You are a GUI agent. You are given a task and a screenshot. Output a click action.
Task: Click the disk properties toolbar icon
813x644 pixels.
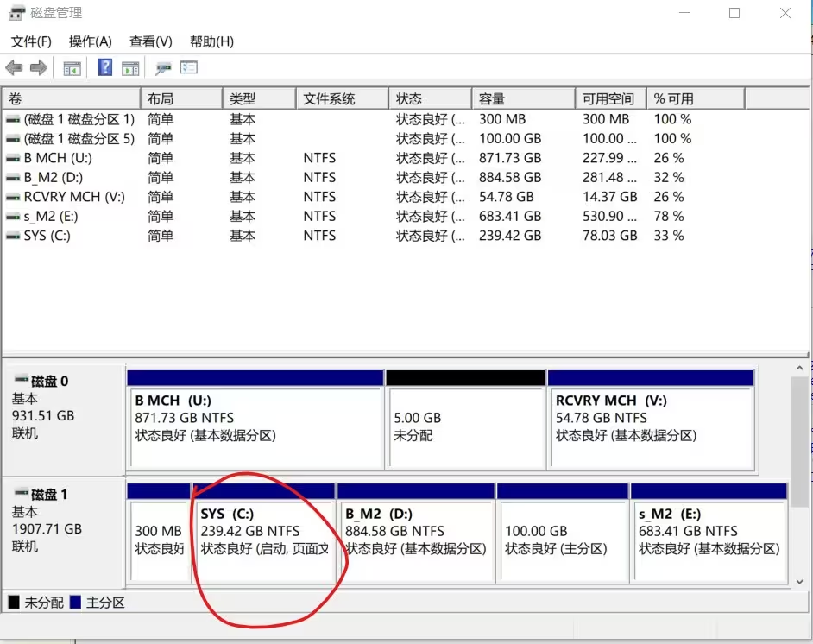click(164, 67)
